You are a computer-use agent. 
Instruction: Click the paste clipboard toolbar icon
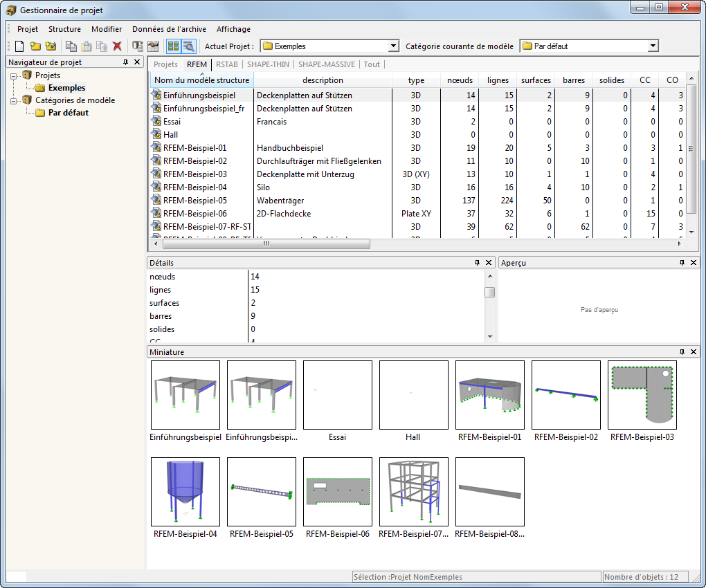(87, 46)
